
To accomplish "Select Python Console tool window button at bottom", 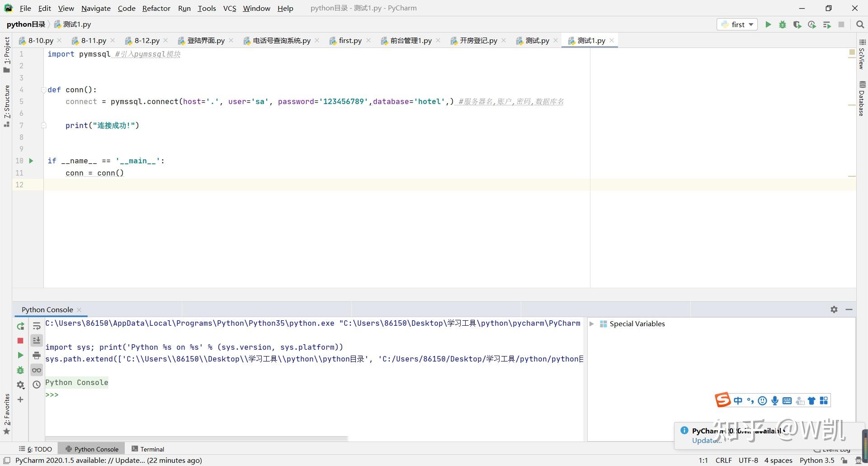I will [x=92, y=449].
